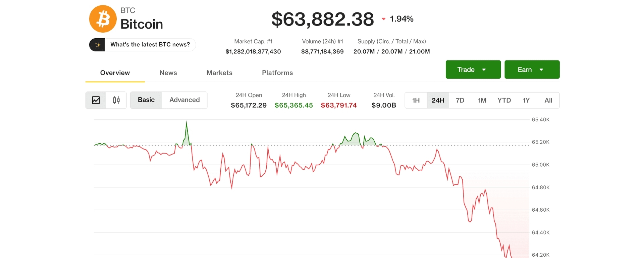
Task: Click the 24H Open value $65,172.29
Action: 249,105
